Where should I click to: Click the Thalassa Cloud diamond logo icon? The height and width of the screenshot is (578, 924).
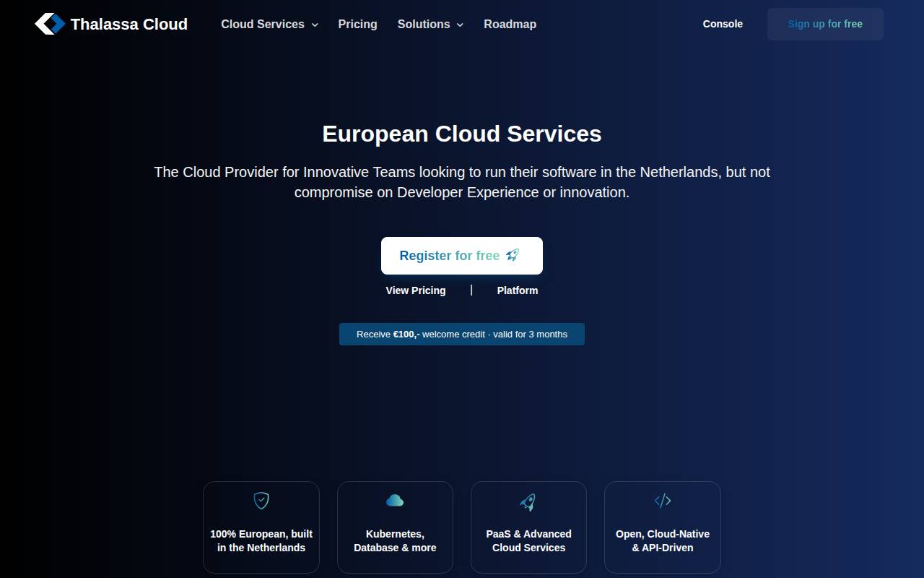point(50,24)
